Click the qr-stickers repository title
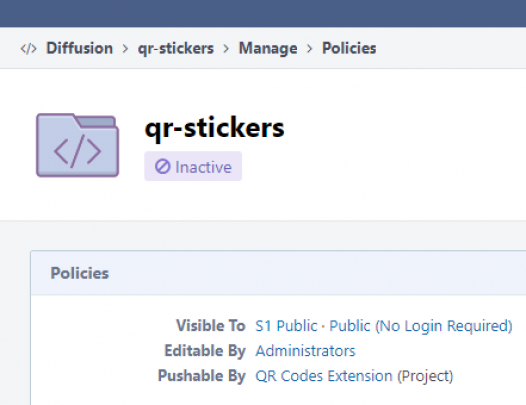This screenshot has height=405, width=526. (214, 128)
